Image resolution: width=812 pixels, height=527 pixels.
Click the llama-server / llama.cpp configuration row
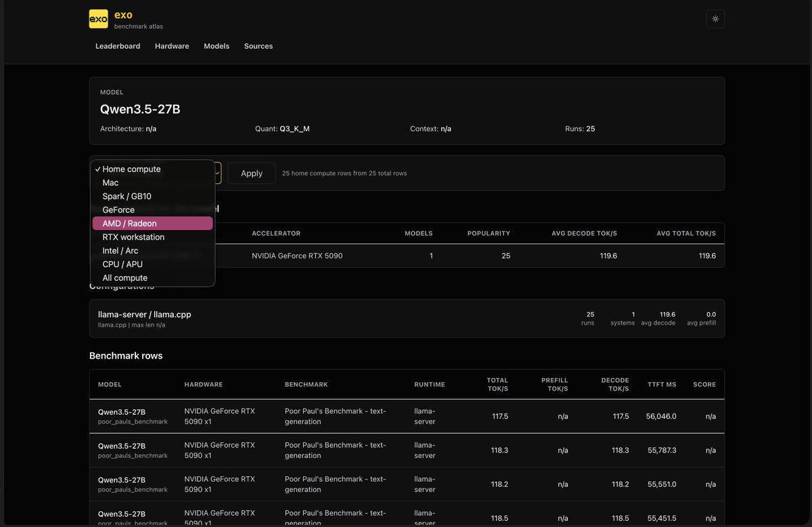(407, 319)
